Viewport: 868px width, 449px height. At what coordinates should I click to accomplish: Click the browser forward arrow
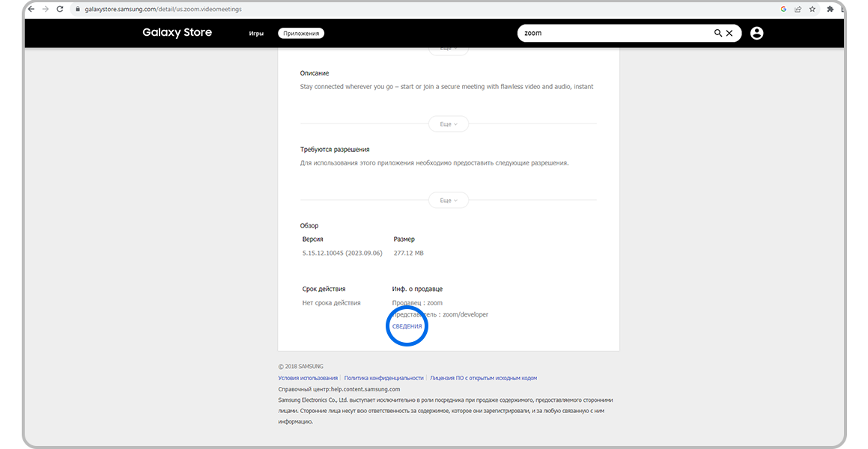click(x=46, y=10)
